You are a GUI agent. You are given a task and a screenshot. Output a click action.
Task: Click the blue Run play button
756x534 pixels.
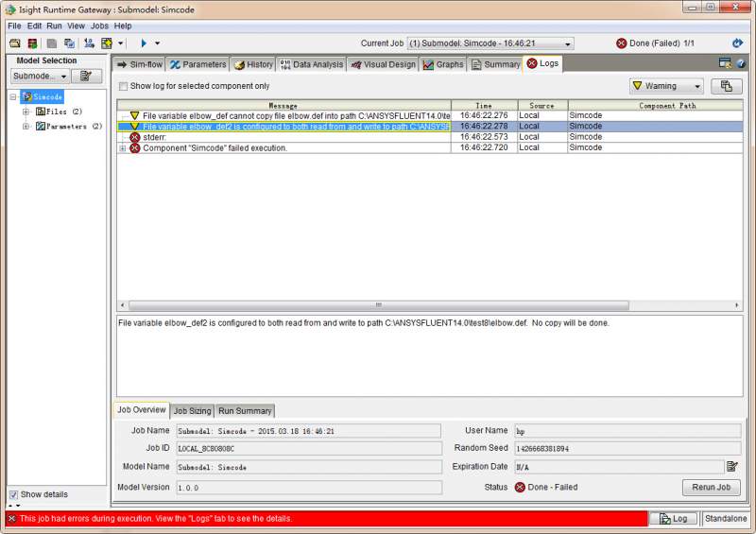pyautogui.click(x=144, y=43)
